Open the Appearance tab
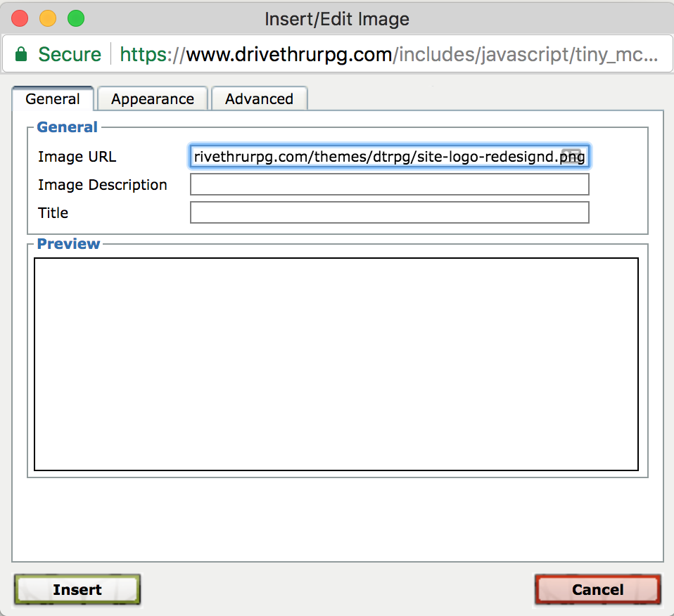Screen dimensions: 674x616 pos(152,99)
